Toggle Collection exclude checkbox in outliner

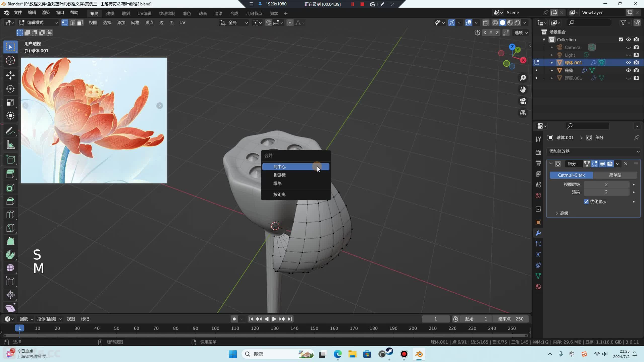coord(621,39)
